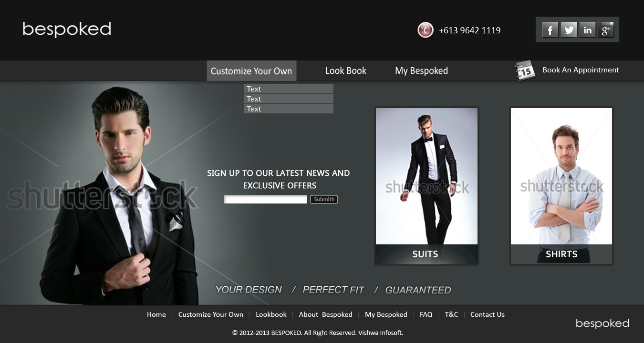Click the bespoked logo in the footer
644x343 pixels.
(602, 323)
